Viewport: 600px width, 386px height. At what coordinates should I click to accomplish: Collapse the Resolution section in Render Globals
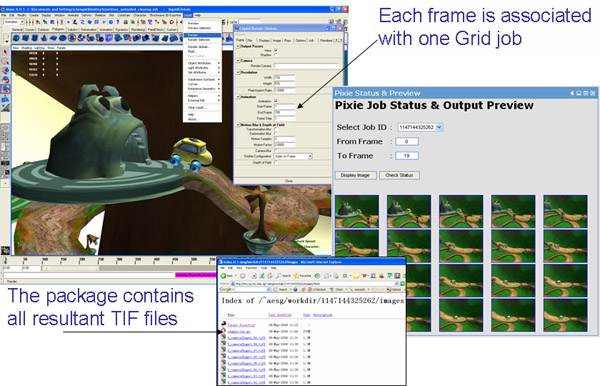[238, 72]
